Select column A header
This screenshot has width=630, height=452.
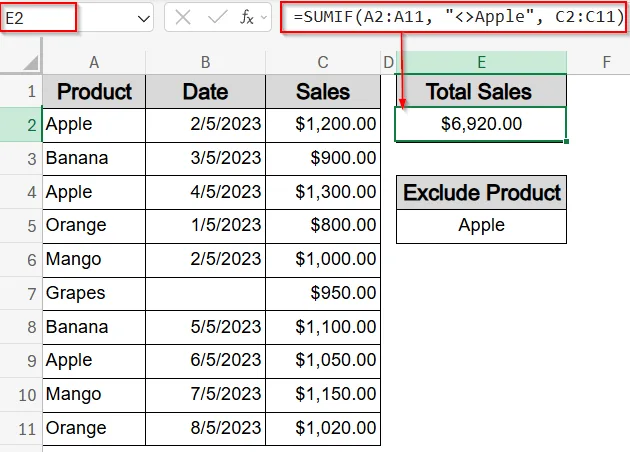point(94,62)
